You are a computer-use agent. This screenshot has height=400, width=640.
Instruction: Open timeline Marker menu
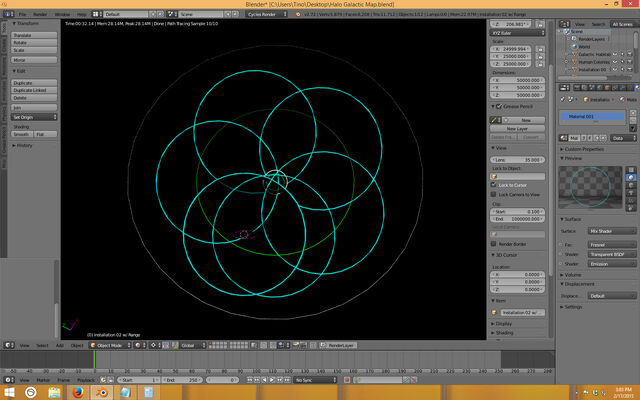(x=43, y=380)
